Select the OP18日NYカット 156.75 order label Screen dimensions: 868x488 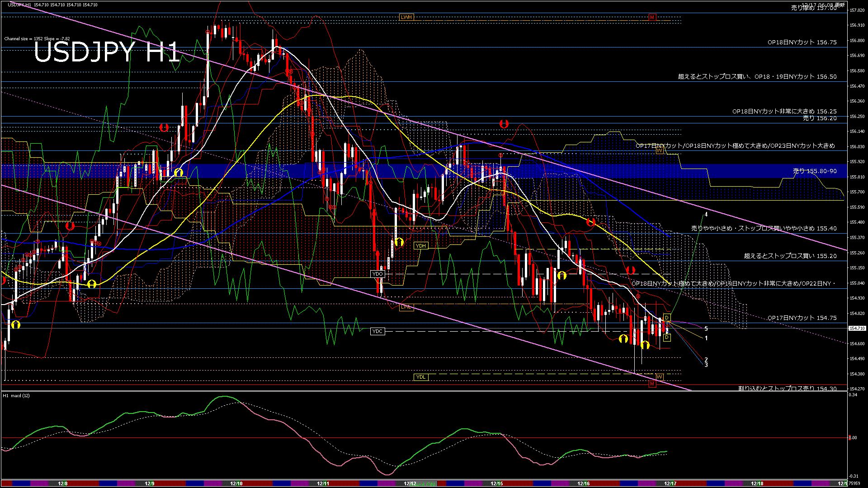(x=802, y=42)
